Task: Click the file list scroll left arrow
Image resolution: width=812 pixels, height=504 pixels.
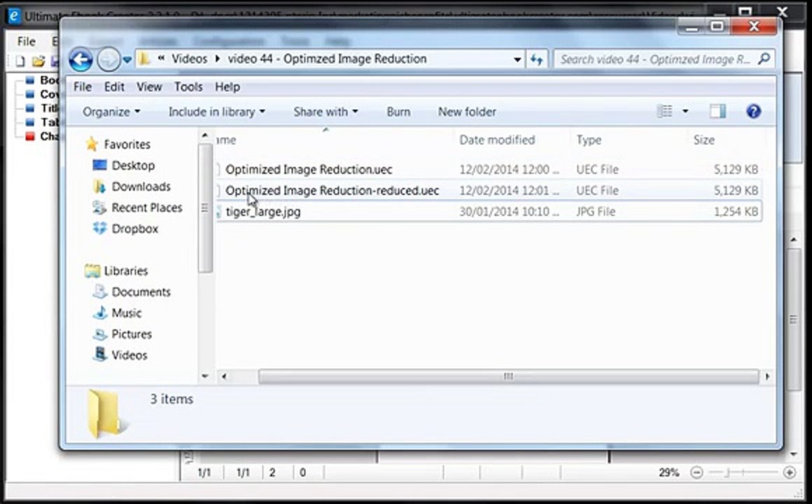Action: pos(224,377)
